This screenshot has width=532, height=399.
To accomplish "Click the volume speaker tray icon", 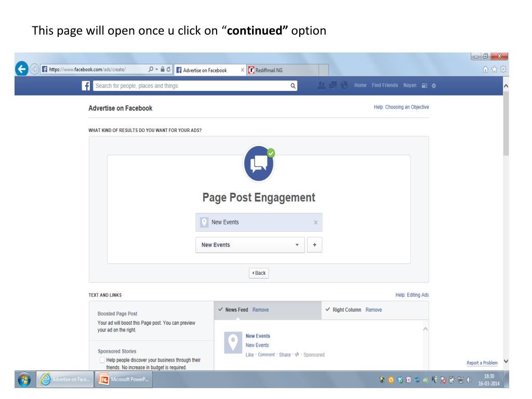I will (x=469, y=380).
